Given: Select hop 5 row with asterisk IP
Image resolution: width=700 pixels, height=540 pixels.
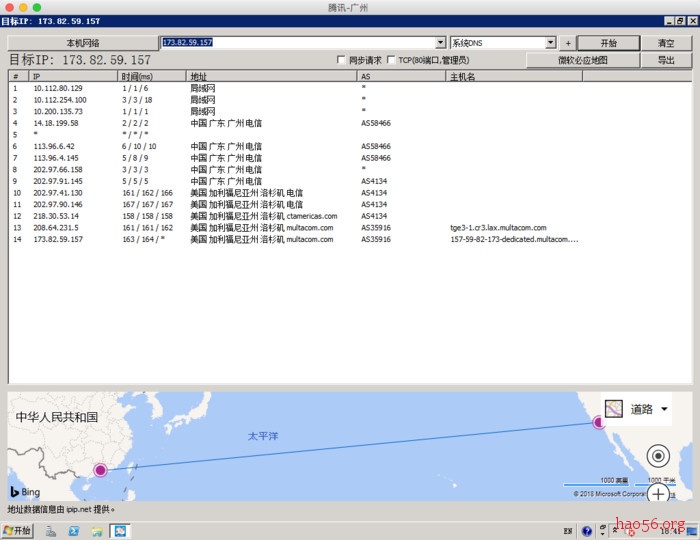Looking at the screenshot, I should [350, 135].
